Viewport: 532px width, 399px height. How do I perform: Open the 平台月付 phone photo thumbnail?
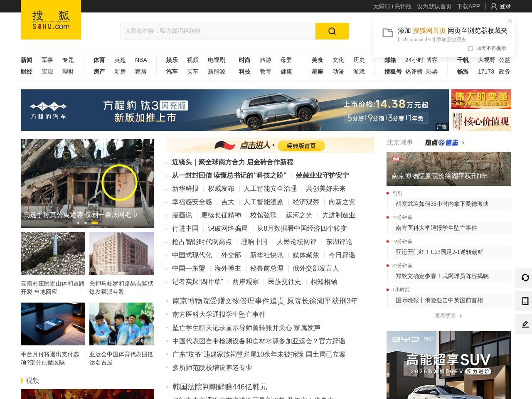tap(53, 324)
